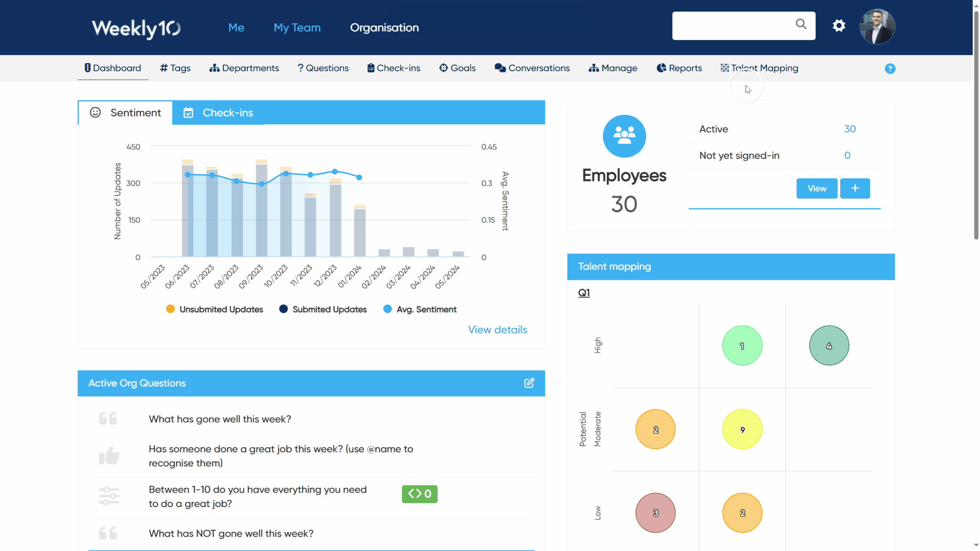Switch to the Check-ins chart tab
Screen dimensions: 980x551
(x=219, y=113)
